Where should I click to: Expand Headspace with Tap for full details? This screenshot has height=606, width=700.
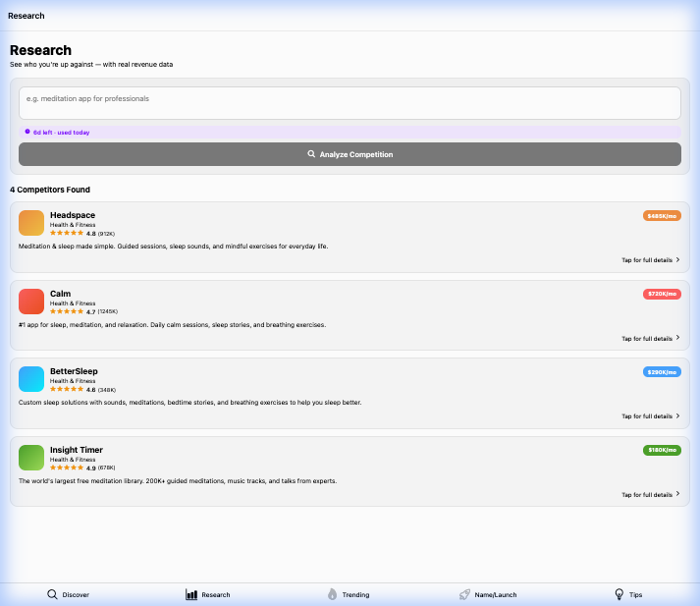click(650, 260)
